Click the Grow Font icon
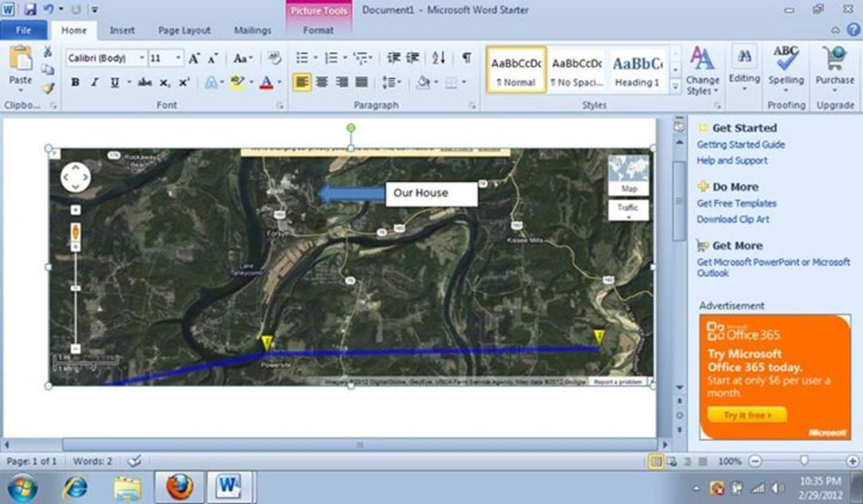 tap(193, 58)
